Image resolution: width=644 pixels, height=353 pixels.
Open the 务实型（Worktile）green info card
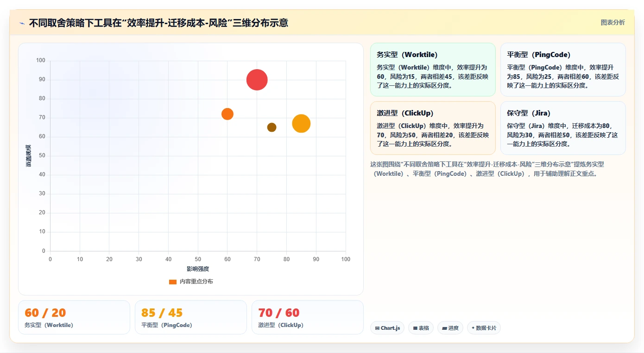[433, 70]
